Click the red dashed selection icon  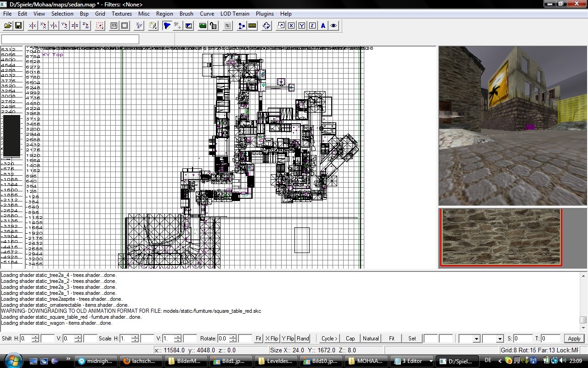[100, 26]
